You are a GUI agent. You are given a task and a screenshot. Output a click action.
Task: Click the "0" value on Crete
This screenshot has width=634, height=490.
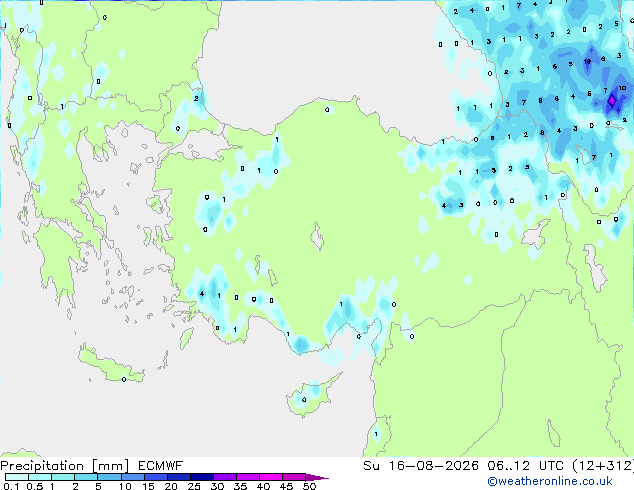click(x=124, y=379)
